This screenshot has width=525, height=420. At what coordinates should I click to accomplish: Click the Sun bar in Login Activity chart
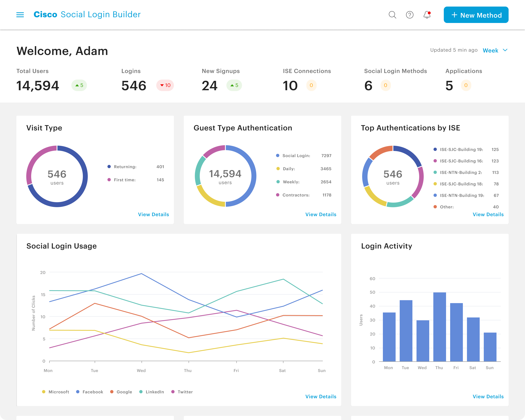(490, 347)
